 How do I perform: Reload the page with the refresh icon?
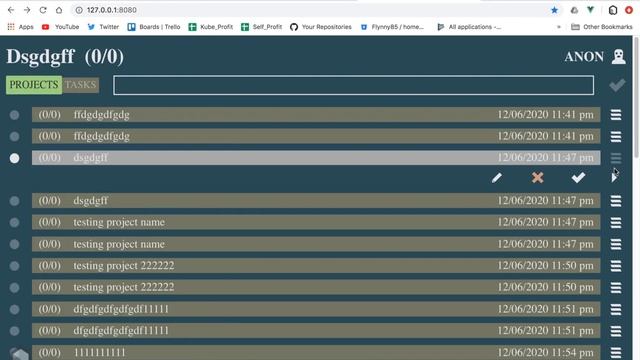click(43, 10)
